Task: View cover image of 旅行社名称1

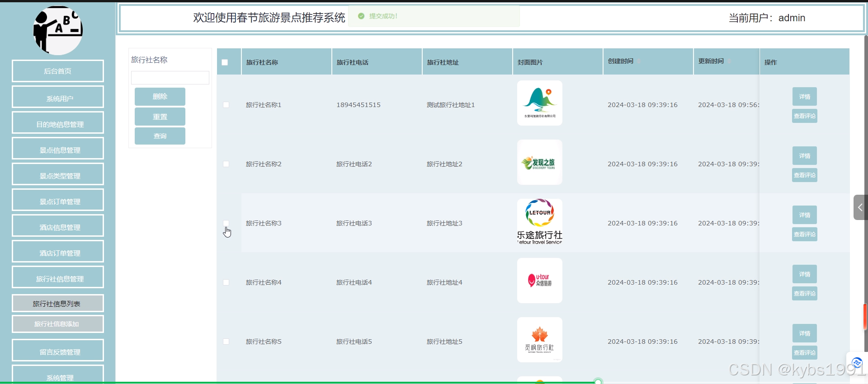Action: tap(540, 103)
